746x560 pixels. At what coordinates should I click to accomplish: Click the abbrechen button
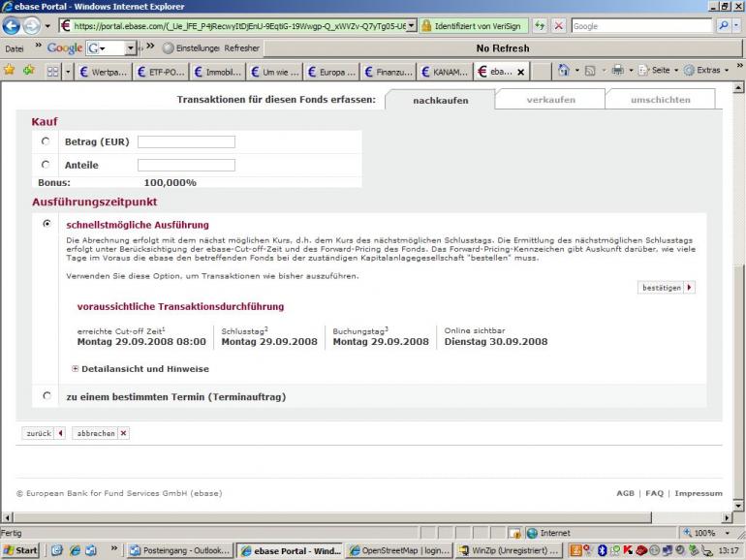[101, 433]
